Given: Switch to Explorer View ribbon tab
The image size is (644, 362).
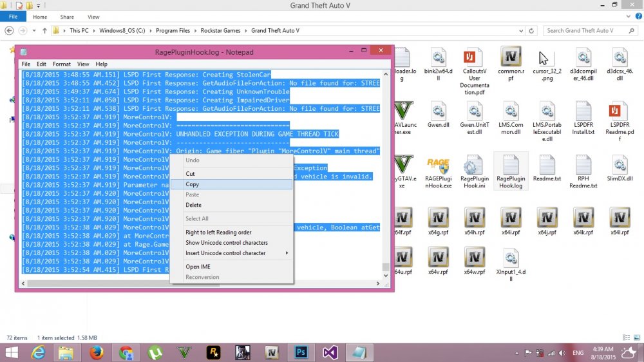Looking at the screenshot, I should click(x=93, y=17).
